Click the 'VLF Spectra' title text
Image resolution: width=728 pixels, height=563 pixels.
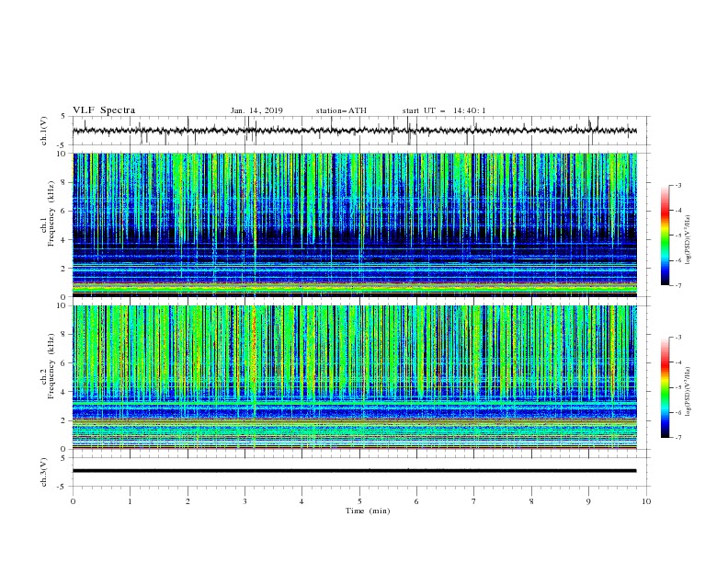(104, 110)
